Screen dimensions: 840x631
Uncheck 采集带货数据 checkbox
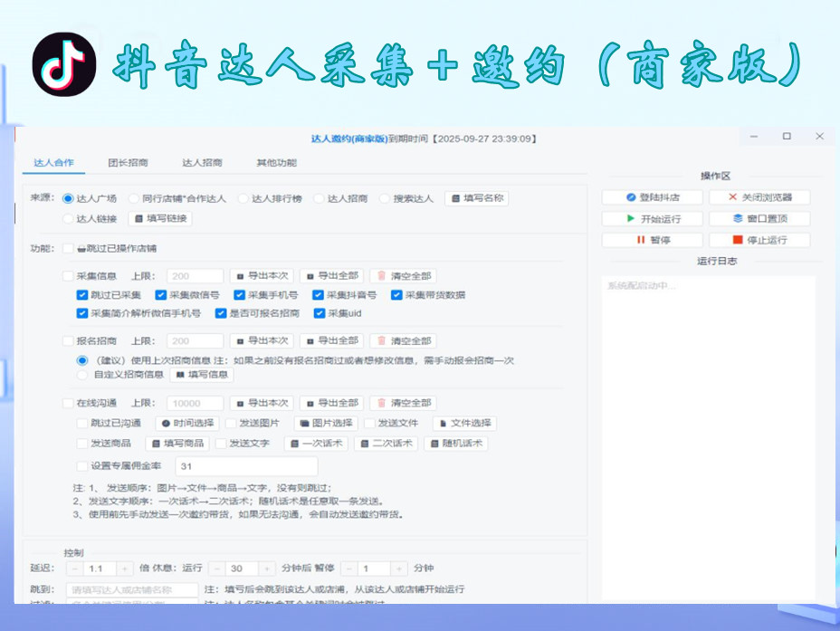click(396, 295)
